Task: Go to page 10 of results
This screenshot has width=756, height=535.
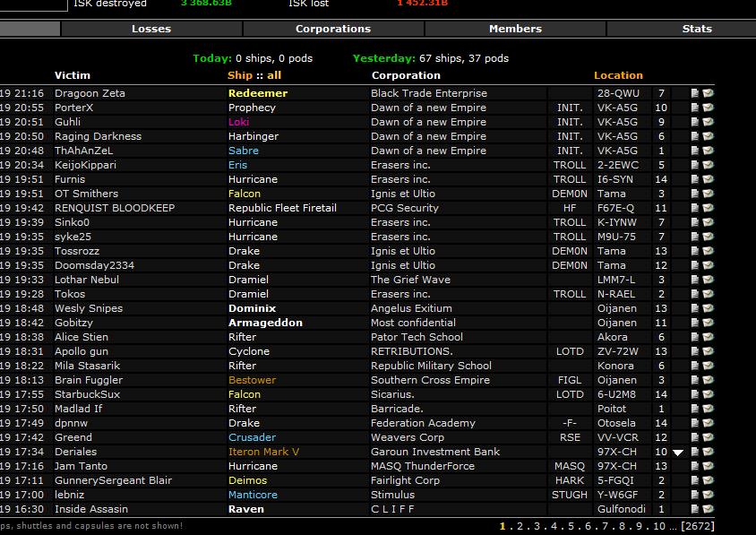Action: [x=659, y=526]
